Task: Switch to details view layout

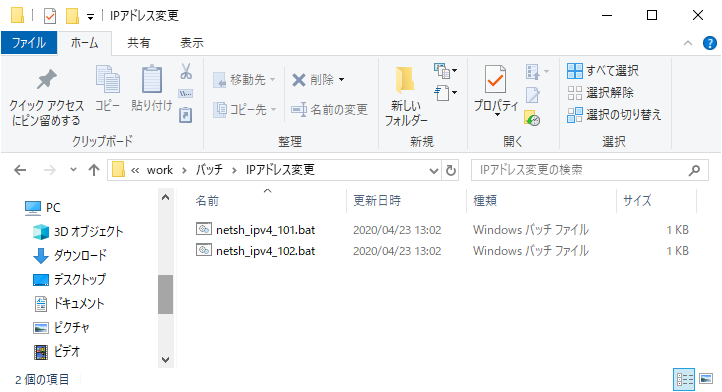Action: click(684, 379)
